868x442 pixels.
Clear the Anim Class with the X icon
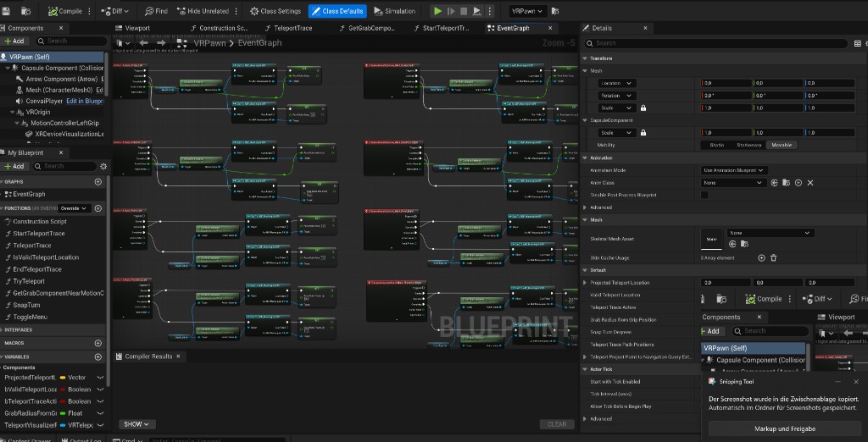click(810, 183)
